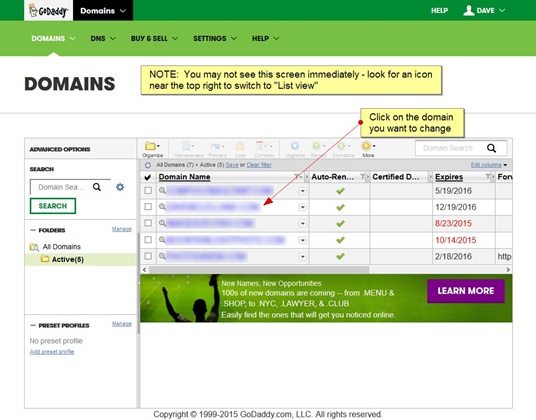Open dropdown arrow on the 10/14/2015 domain row
Viewport: 536px width, 420px height.
(x=303, y=240)
